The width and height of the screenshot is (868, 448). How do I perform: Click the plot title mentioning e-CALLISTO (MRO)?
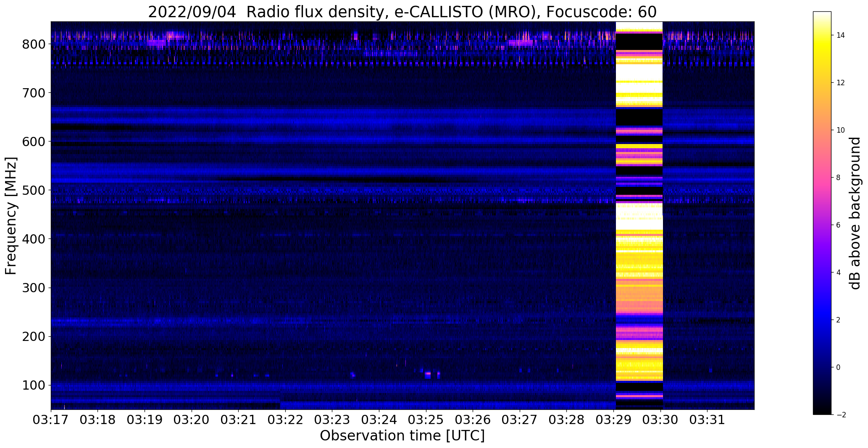[x=402, y=12]
